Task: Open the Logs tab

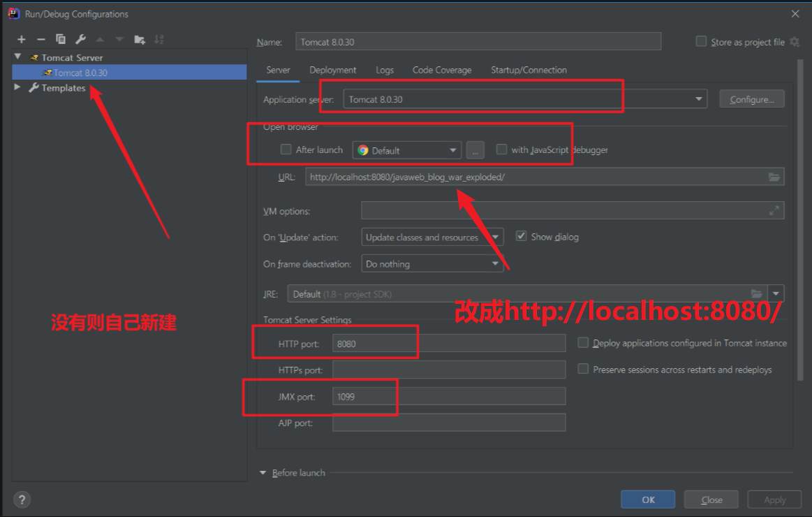Action: click(x=384, y=70)
